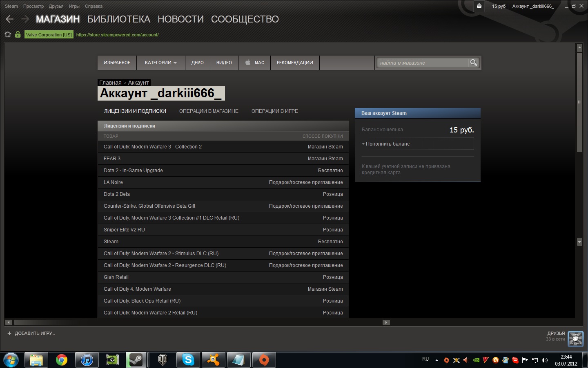Open the network tray icon
Viewport: 588px width, 368px height.
[x=535, y=360]
